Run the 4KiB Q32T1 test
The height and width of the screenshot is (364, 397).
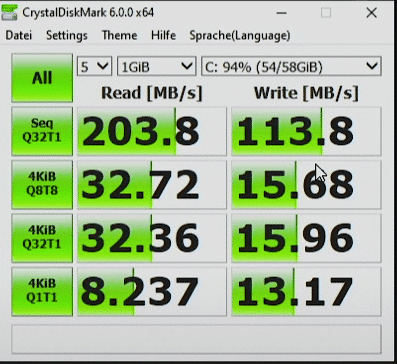tap(42, 238)
